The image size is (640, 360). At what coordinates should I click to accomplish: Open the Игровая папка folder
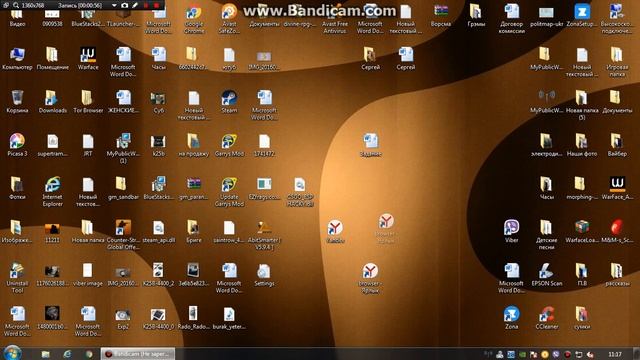click(617, 61)
